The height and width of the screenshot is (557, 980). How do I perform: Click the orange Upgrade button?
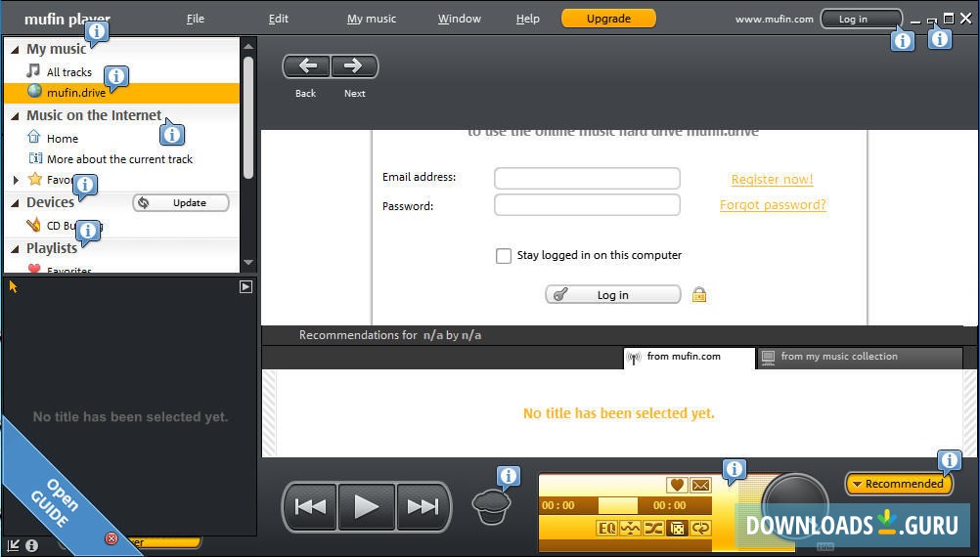608,19
